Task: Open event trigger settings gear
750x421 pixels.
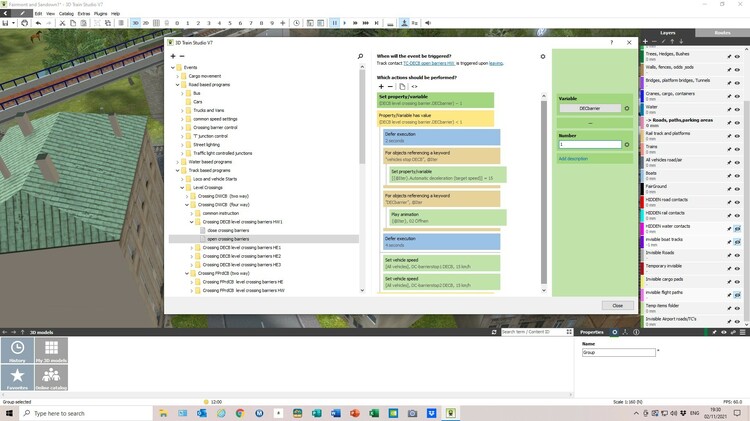Action: click(x=543, y=57)
